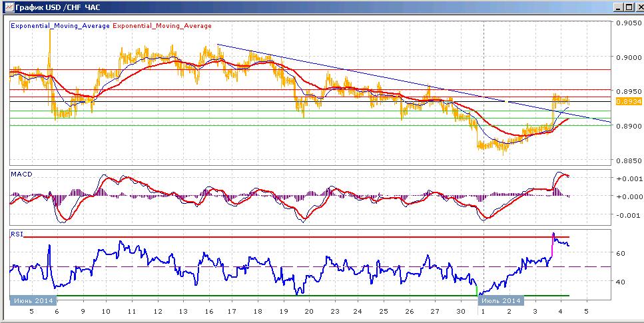
Task: Click the date label 10 on time axis
Action: click(106, 312)
